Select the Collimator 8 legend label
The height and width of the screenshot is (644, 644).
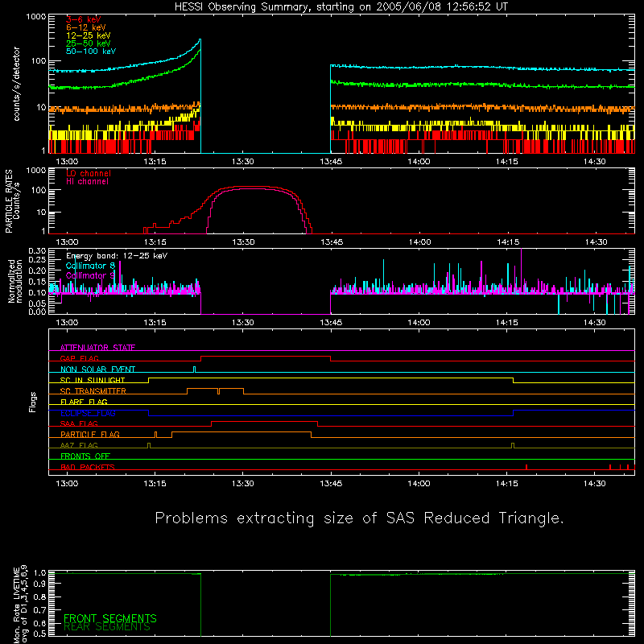click(x=90, y=266)
